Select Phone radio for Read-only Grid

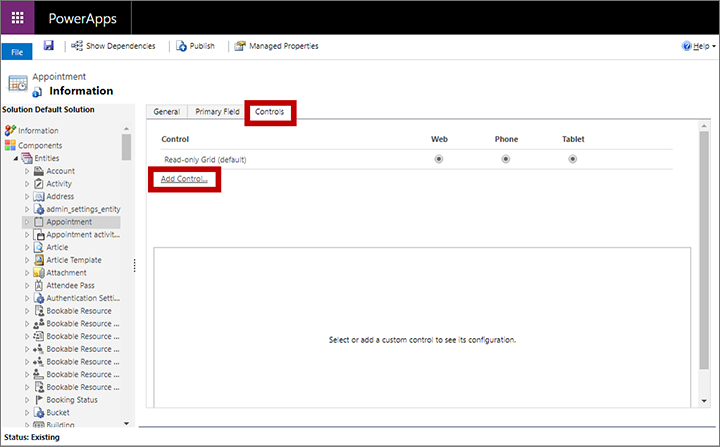pyautogui.click(x=506, y=159)
